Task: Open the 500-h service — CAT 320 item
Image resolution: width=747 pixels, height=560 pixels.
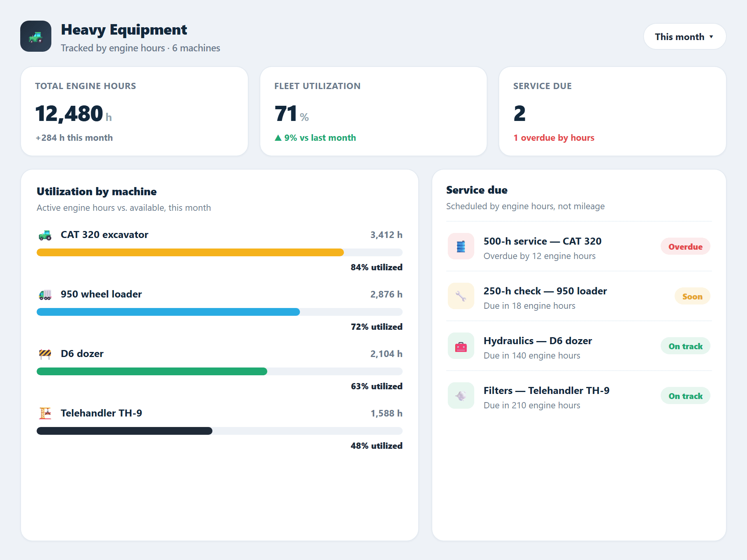Action: pyautogui.click(x=579, y=247)
